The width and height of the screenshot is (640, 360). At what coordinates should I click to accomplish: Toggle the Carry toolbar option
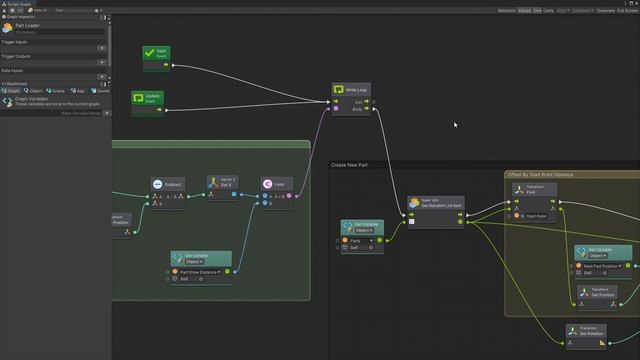548,11
